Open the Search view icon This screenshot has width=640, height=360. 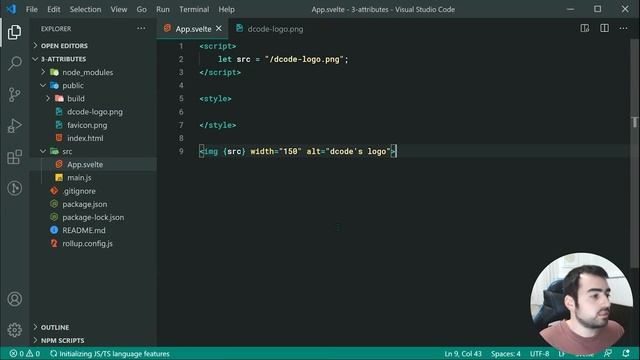coord(14,63)
